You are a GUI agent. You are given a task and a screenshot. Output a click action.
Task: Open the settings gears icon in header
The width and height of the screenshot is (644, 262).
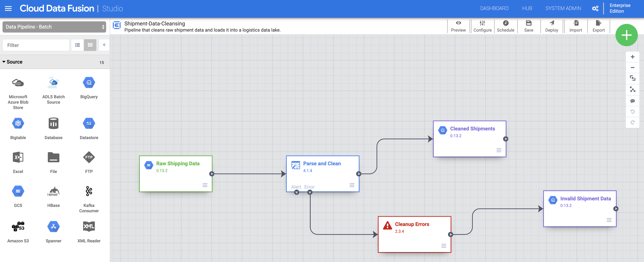(595, 8)
